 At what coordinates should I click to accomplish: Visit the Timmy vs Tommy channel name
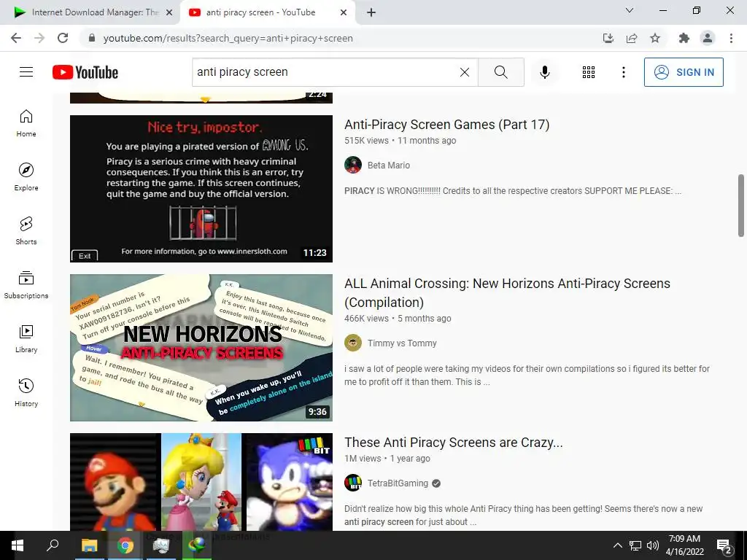point(402,343)
